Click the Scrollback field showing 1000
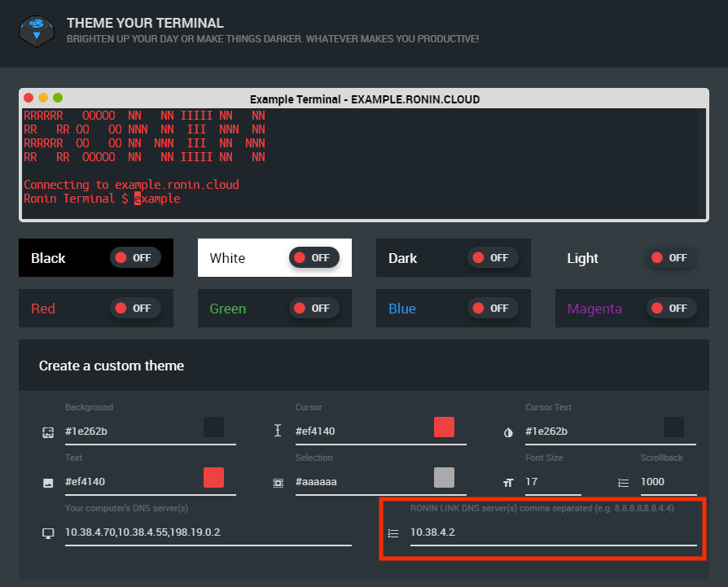Image resolution: width=728 pixels, height=587 pixels. coord(669,482)
